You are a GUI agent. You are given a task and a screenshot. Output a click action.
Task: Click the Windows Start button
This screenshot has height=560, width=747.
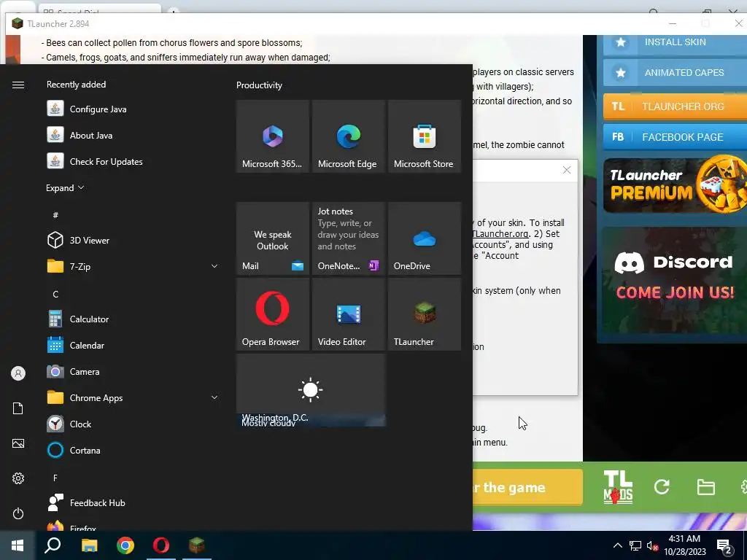point(18,545)
